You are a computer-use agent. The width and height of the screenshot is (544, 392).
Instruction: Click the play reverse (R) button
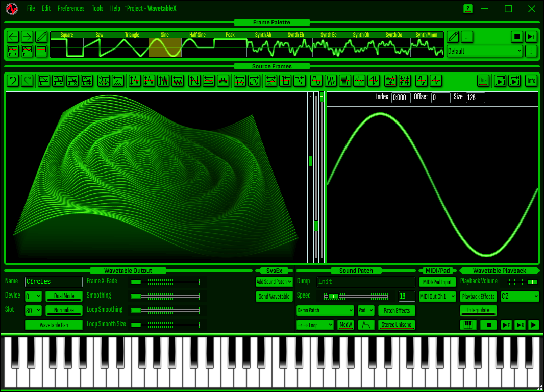coord(520,325)
